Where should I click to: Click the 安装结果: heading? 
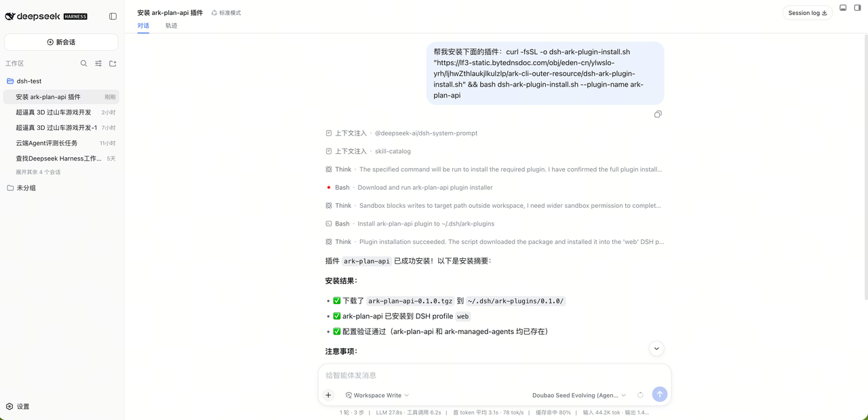341,281
